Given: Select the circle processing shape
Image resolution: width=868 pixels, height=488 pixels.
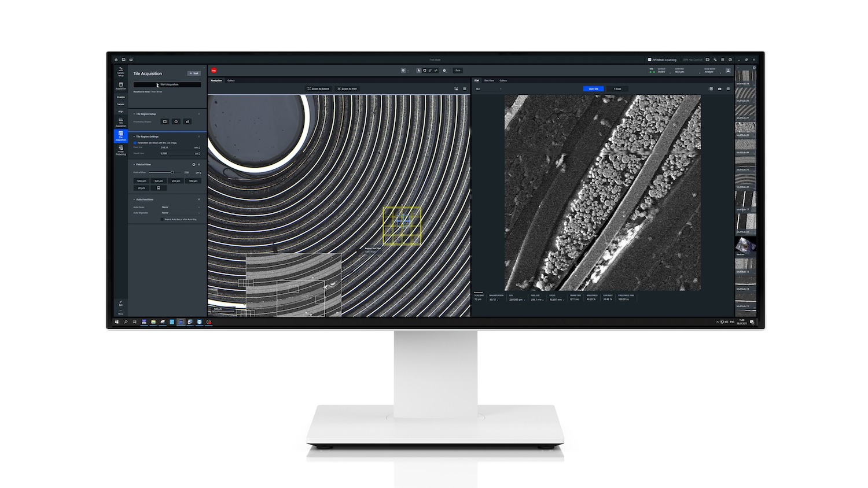Looking at the screenshot, I should [x=176, y=121].
